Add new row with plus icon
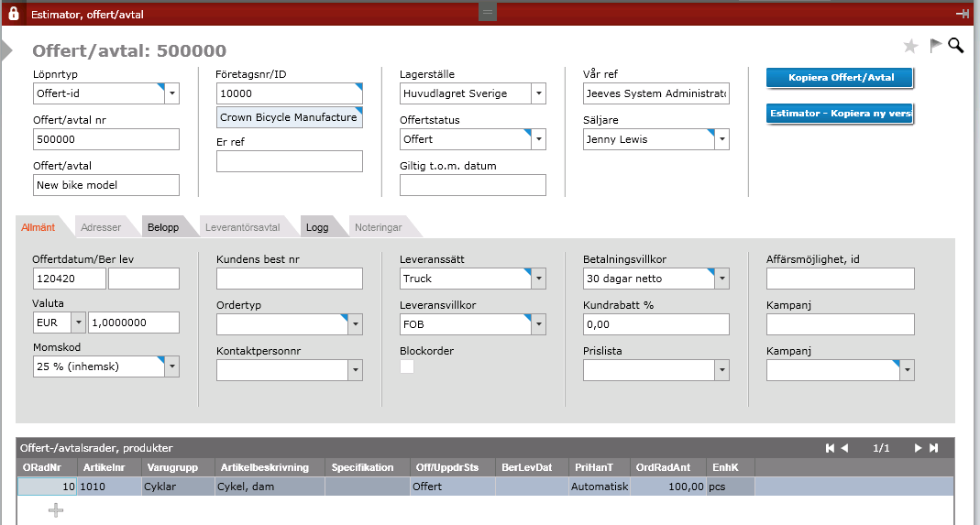Image resolution: width=980 pixels, height=525 pixels. point(56,510)
